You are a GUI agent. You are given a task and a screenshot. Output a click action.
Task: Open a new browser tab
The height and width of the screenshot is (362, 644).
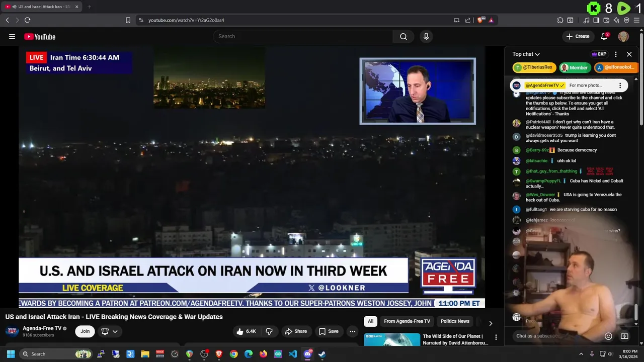(x=89, y=7)
